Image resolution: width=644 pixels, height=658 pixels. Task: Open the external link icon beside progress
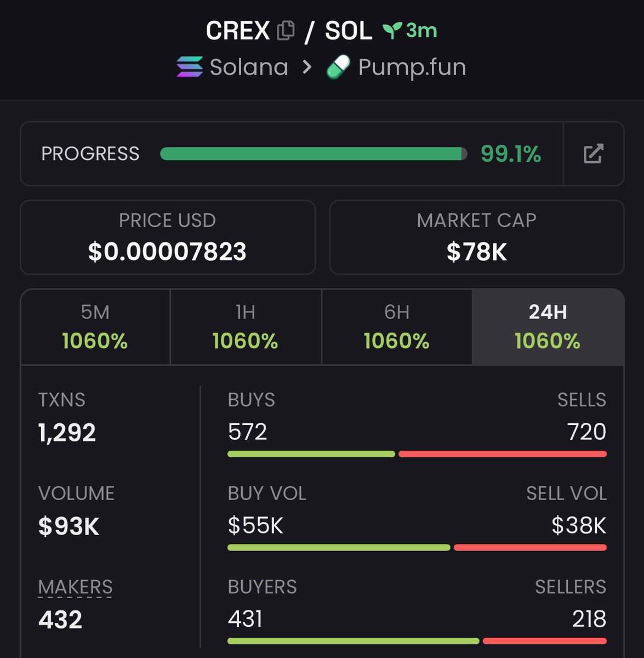pos(593,154)
